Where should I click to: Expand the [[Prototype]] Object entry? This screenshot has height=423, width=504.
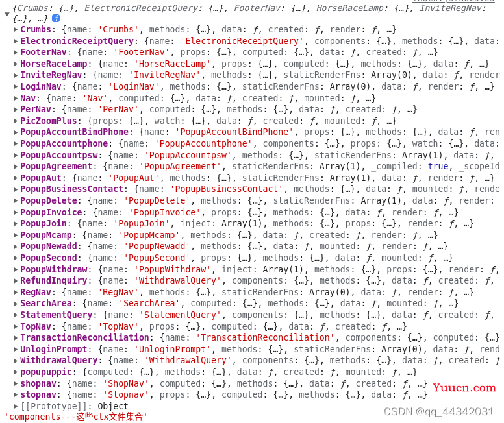(16, 407)
